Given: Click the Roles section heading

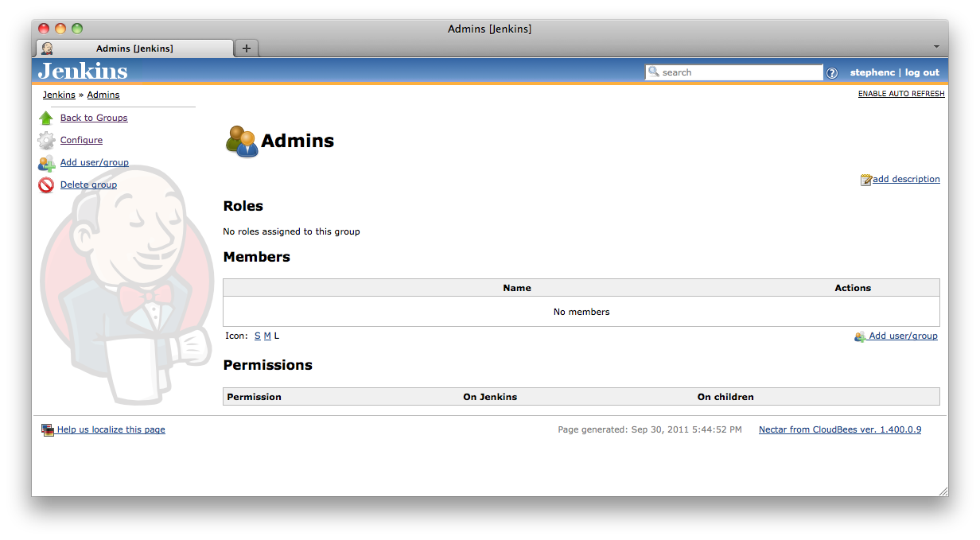Looking at the screenshot, I should coord(243,206).
